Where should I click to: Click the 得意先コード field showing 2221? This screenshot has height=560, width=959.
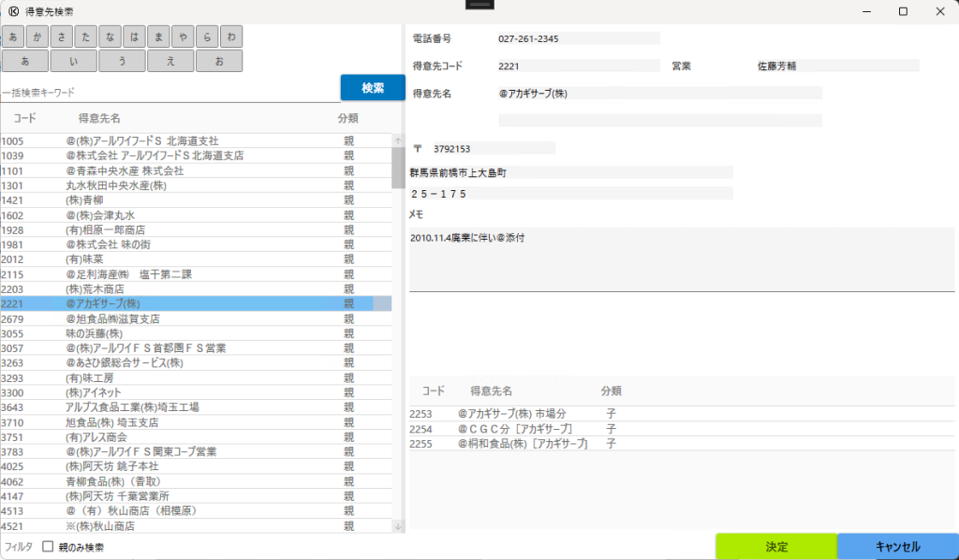(579, 66)
